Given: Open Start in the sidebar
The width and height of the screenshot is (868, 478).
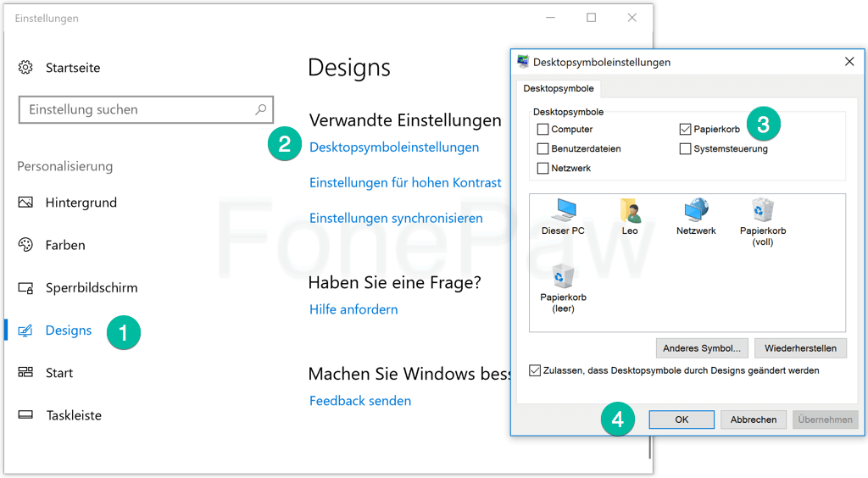Looking at the screenshot, I should click(59, 373).
